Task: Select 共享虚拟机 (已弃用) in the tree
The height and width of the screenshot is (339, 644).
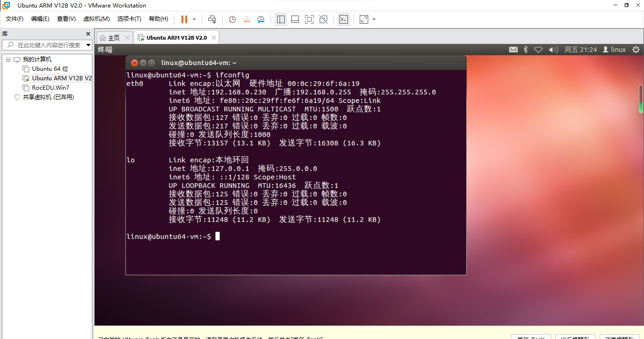Action: click(49, 97)
